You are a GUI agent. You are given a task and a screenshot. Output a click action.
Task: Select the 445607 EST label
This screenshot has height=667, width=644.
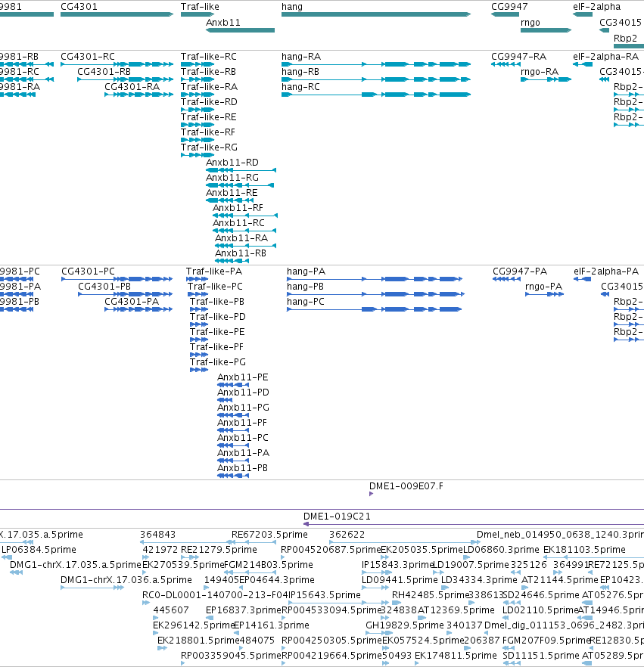click(171, 610)
